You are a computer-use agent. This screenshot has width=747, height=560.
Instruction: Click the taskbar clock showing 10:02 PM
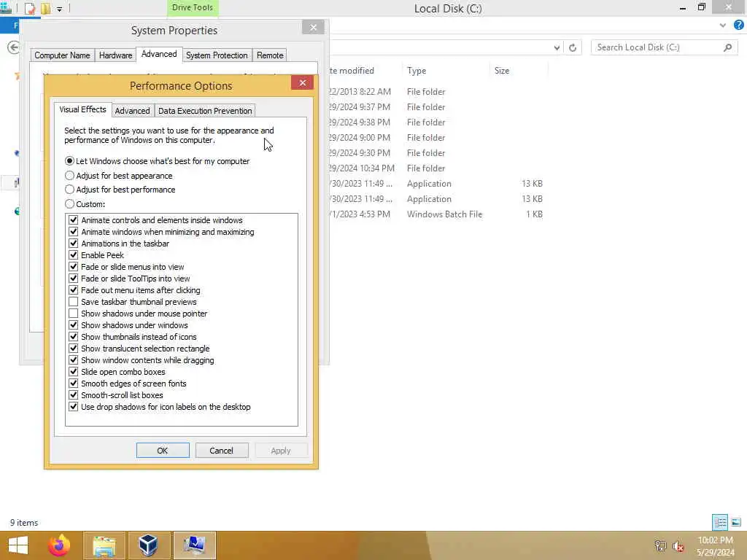point(715,546)
